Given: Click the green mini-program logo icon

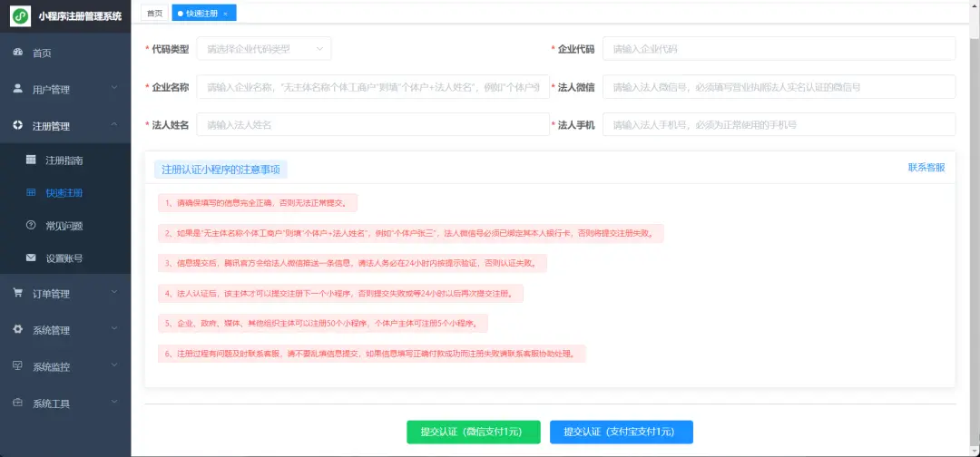Looking at the screenshot, I should coord(21,17).
